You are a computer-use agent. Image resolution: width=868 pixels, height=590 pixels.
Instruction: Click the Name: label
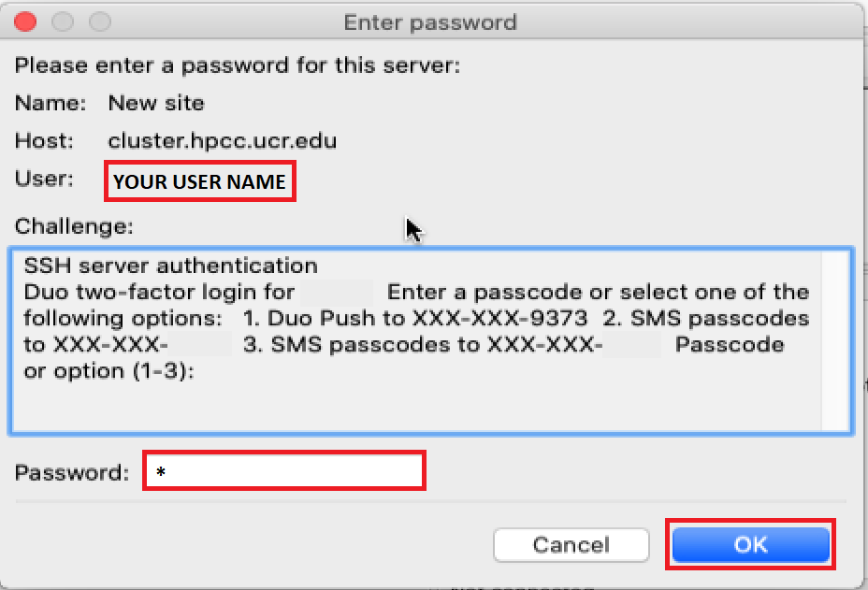[51, 103]
